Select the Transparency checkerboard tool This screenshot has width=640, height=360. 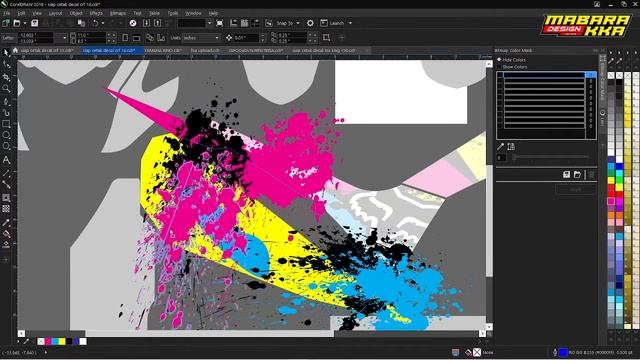coord(6,209)
